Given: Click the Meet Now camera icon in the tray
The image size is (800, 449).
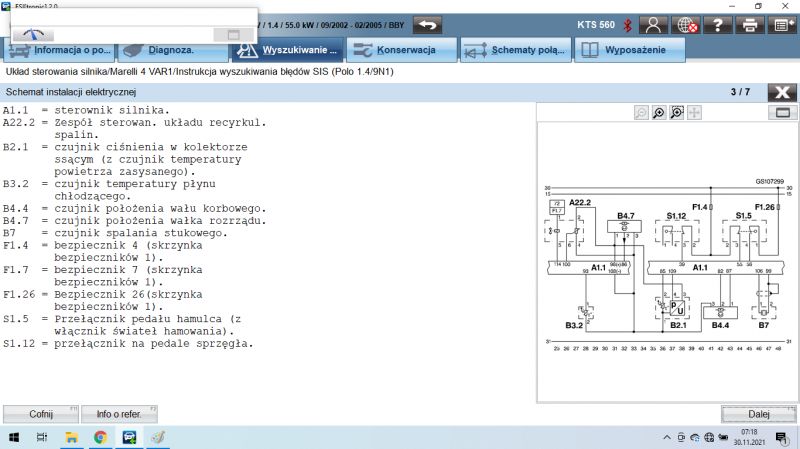Looking at the screenshot, I should (x=681, y=437).
